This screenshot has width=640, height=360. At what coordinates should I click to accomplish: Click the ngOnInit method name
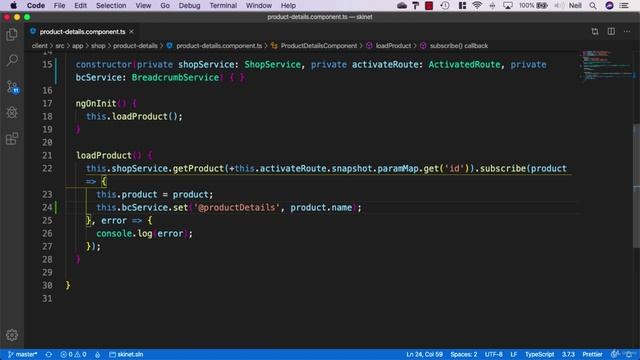click(96, 104)
